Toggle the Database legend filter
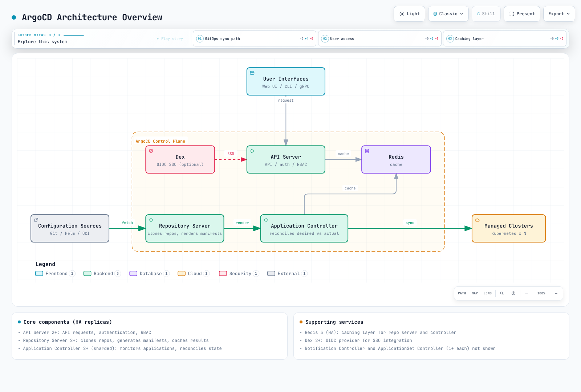The width and height of the screenshot is (581, 392). click(x=149, y=274)
